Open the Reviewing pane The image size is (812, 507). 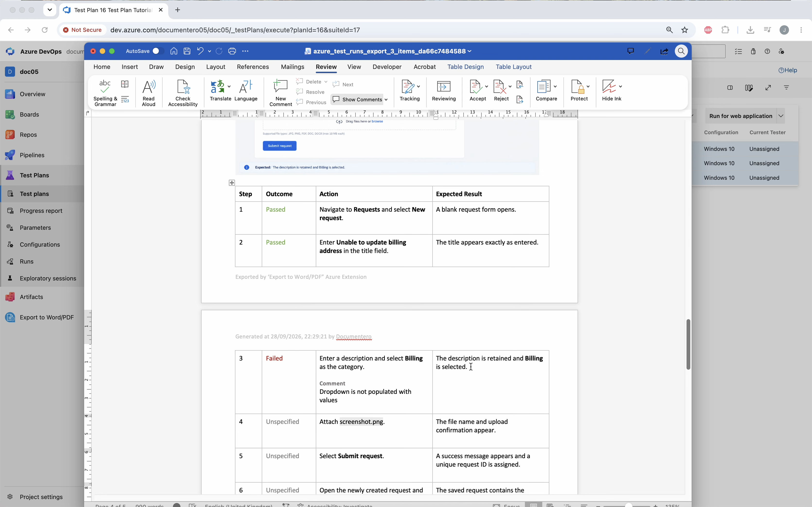pyautogui.click(x=444, y=90)
